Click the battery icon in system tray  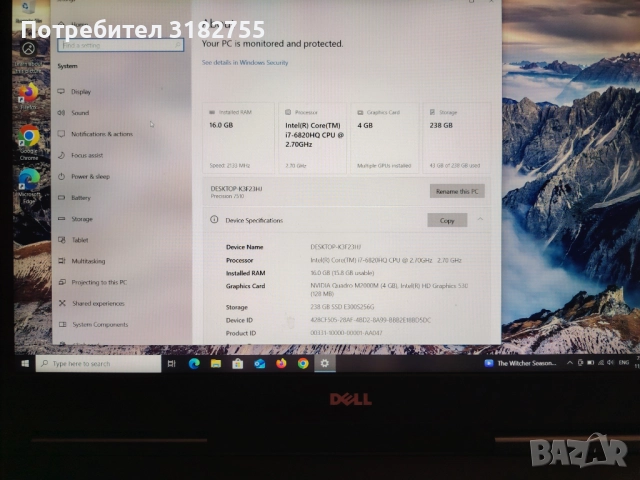(x=591, y=362)
